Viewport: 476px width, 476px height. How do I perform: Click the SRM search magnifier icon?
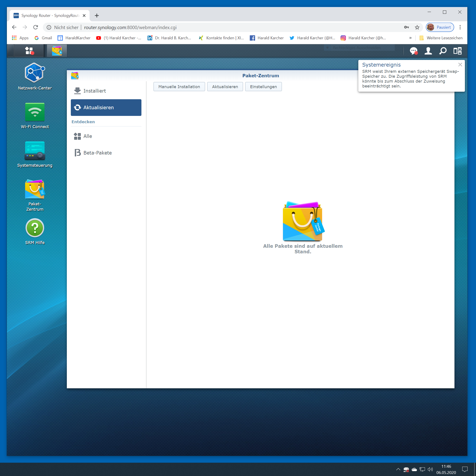click(x=443, y=51)
